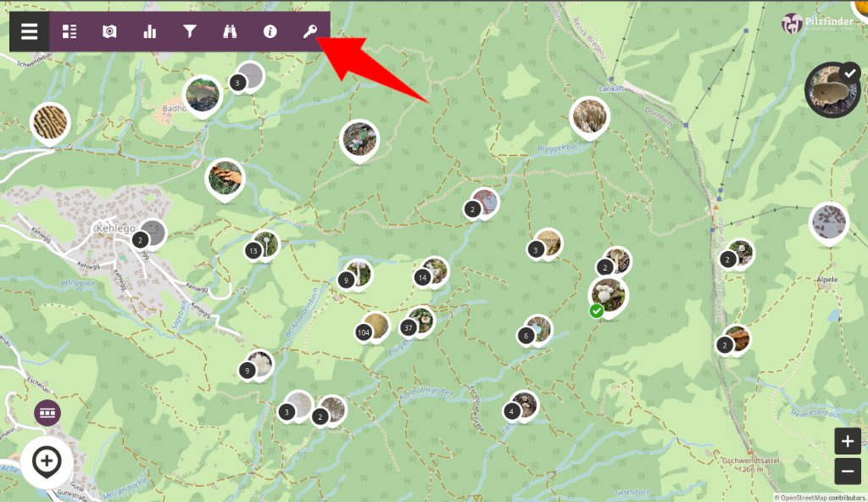The height and width of the screenshot is (502, 868).
Task: Open the cluster marker with 104 finds
Action: (373, 328)
